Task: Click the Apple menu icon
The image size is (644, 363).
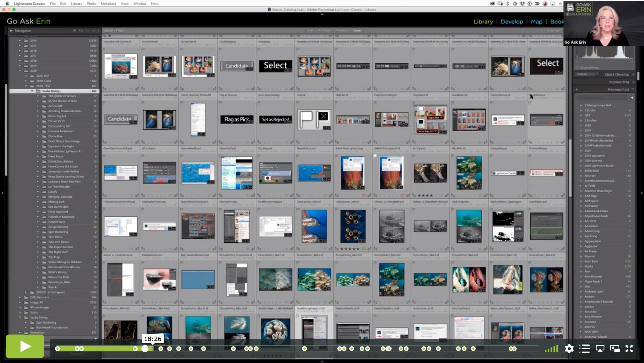Action: point(7,4)
